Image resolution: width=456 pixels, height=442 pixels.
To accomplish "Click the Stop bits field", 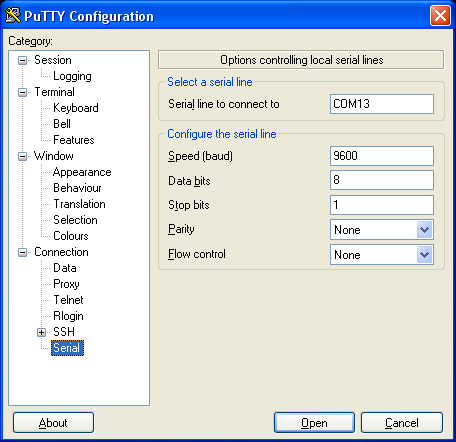I will click(382, 205).
